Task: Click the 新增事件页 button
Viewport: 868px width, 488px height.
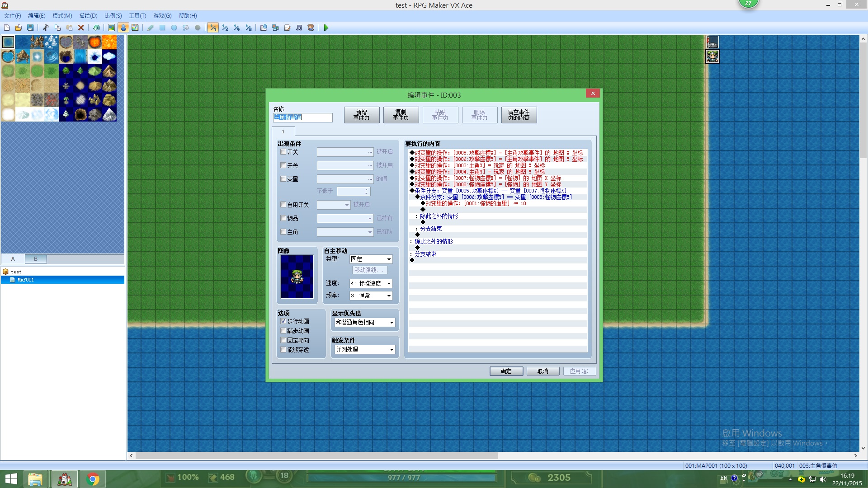Action: click(362, 115)
